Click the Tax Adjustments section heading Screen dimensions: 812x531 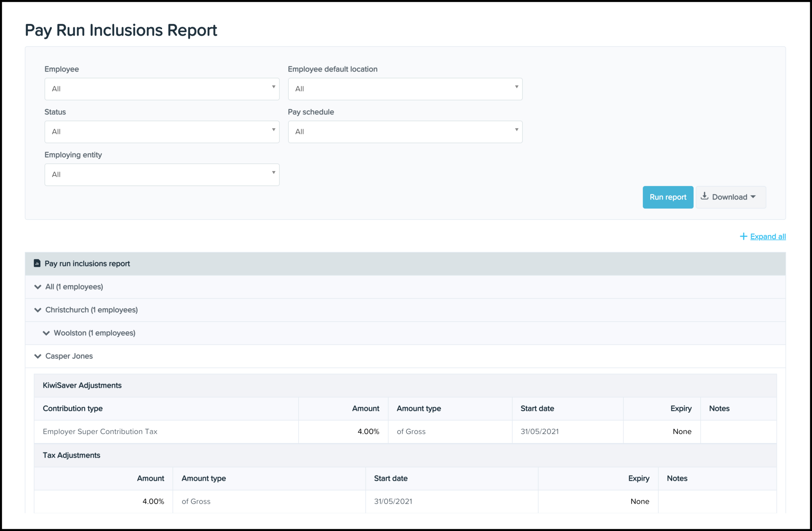(x=71, y=455)
